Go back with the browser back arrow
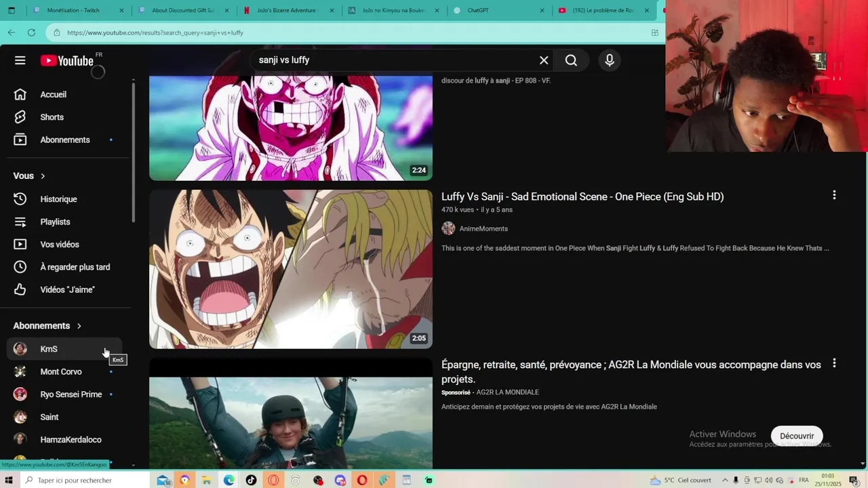868x488 pixels. click(12, 33)
